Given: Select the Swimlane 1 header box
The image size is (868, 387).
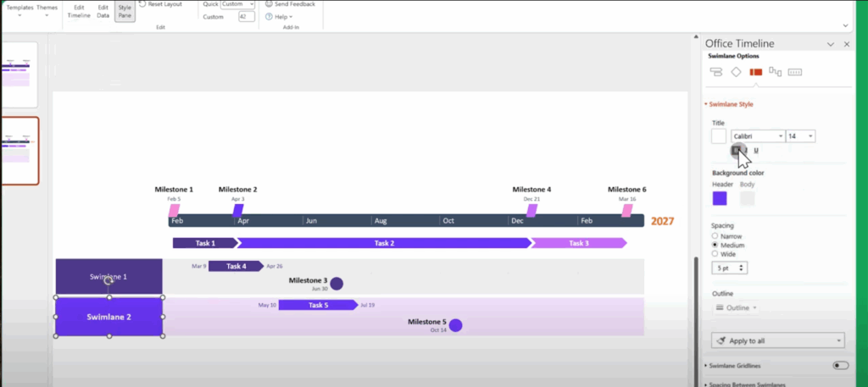Looking at the screenshot, I should pyautogui.click(x=109, y=276).
